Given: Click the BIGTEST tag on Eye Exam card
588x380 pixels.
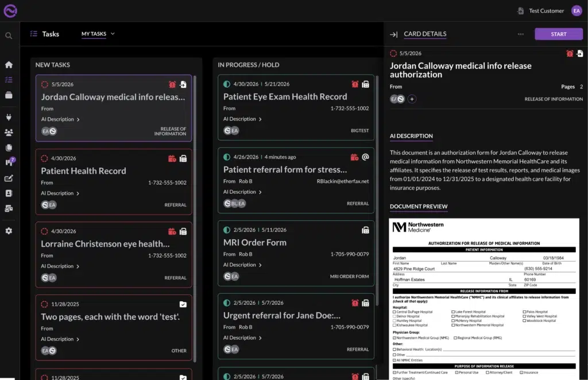Looking at the screenshot, I should (x=360, y=130).
